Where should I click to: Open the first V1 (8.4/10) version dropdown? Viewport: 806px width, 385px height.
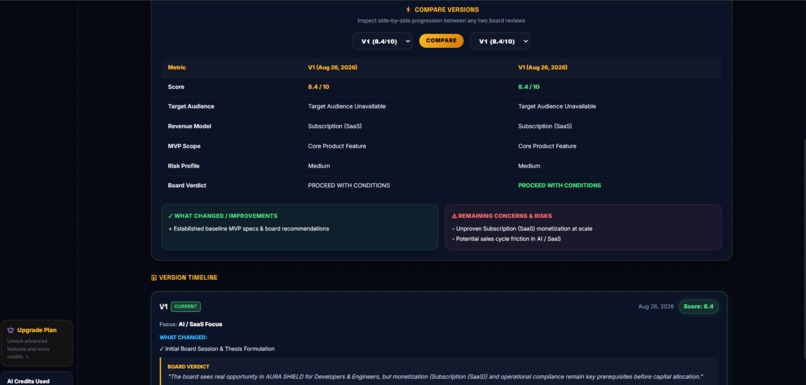pyautogui.click(x=382, y=41)
